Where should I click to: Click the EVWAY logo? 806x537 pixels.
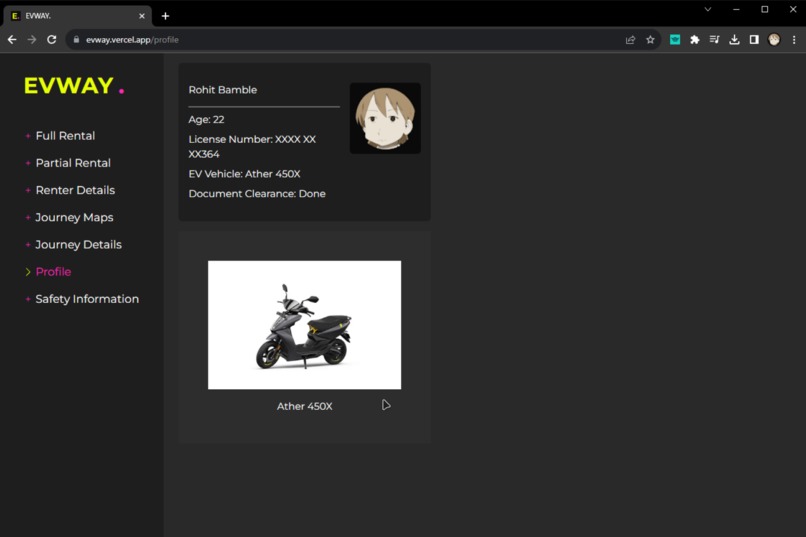click(74, 85)
